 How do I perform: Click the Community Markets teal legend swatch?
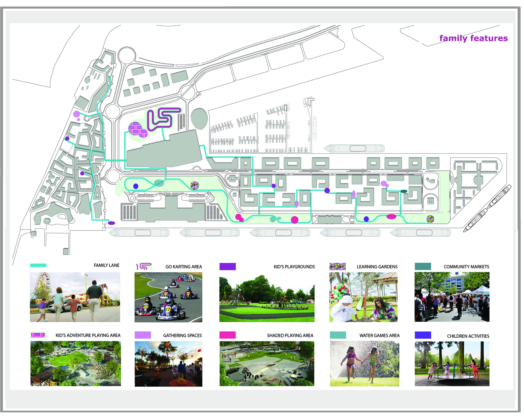pyautogui.click(x=423, y=266)
